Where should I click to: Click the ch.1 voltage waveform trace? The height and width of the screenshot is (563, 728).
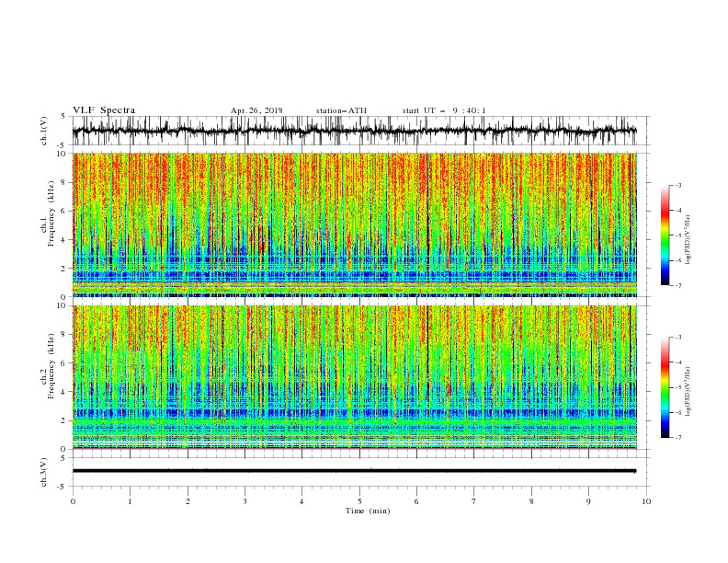coord(354,131)
